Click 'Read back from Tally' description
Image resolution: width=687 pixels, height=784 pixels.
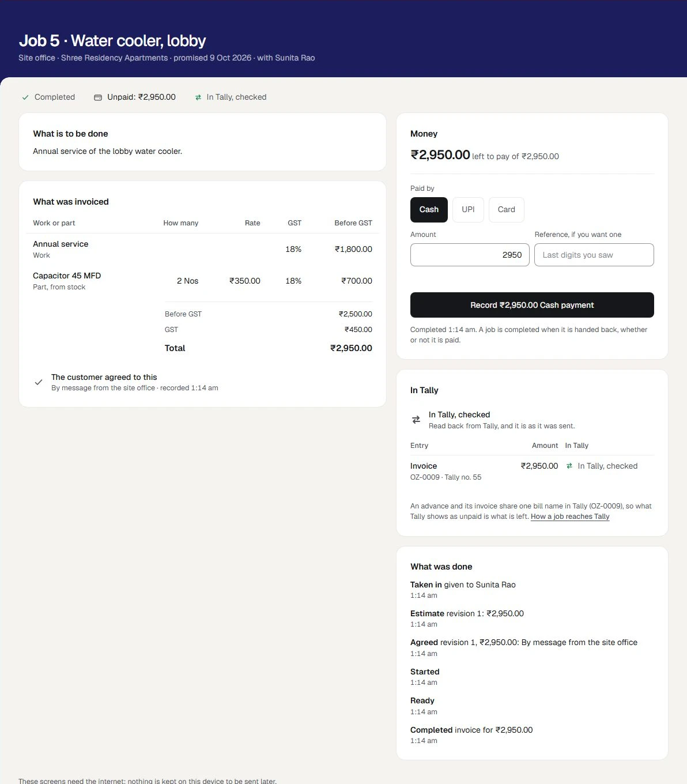[501, 426]
